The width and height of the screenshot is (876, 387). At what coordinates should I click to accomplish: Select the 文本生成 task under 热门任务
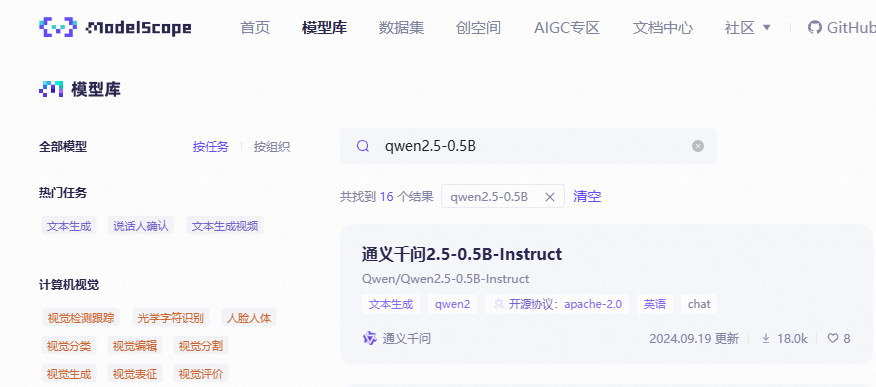[x=69, y=226]
